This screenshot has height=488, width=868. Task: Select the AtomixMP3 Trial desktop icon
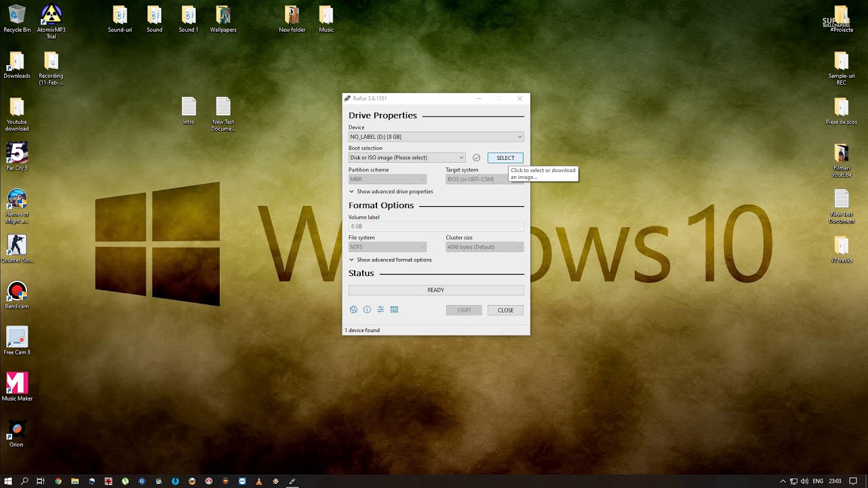(x=51, y=22)
